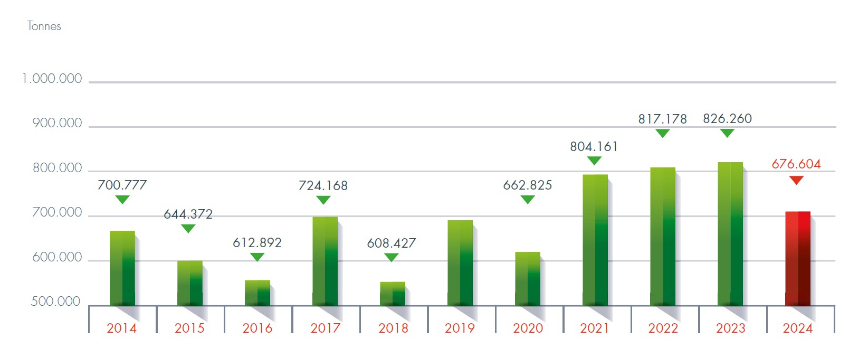Viewport: 868px width, 357px height.
Task: Select the green triangle below 826.260
Action: pos(727,133)
